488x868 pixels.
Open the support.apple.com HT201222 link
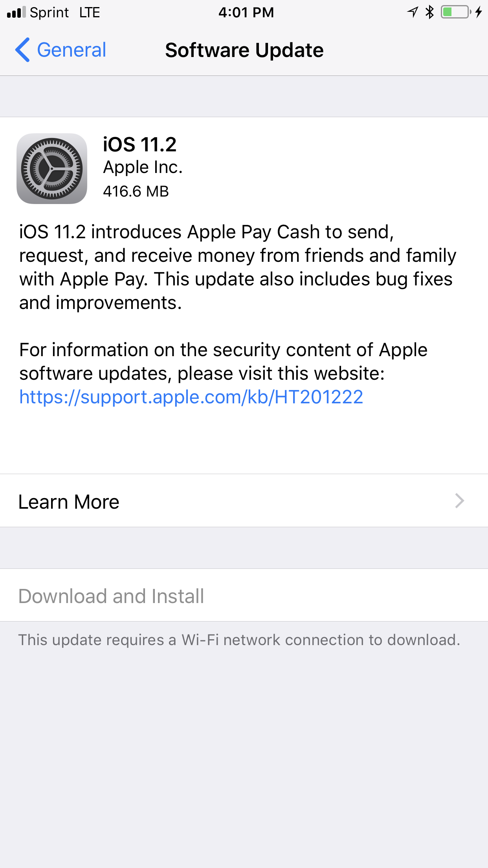(x=191, y=397)
